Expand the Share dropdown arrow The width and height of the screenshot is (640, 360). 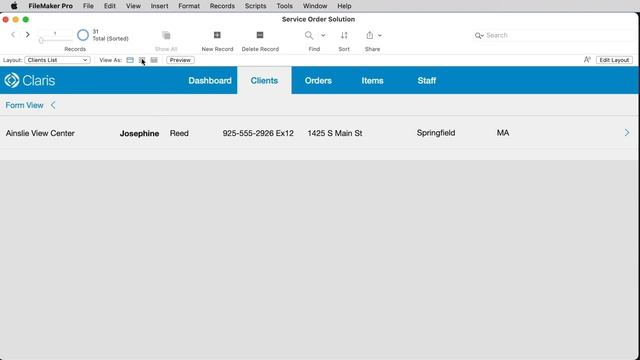tap(380, 36)
